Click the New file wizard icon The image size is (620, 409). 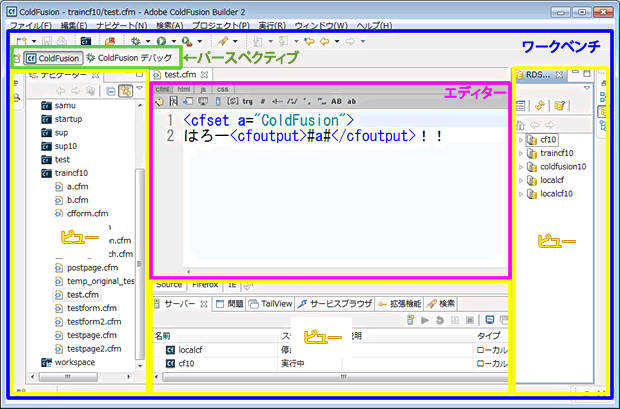(x=22, y=41)
